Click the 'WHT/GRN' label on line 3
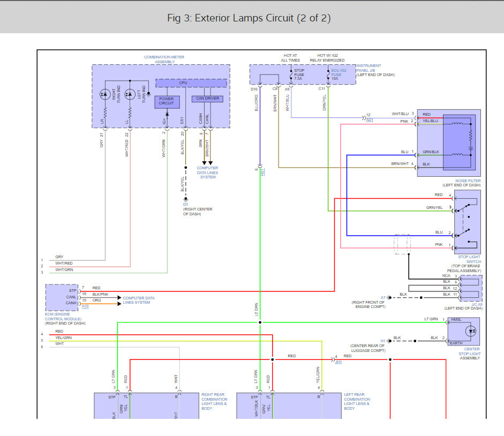This screenshot has width=504, height=436. click(64, 270)
